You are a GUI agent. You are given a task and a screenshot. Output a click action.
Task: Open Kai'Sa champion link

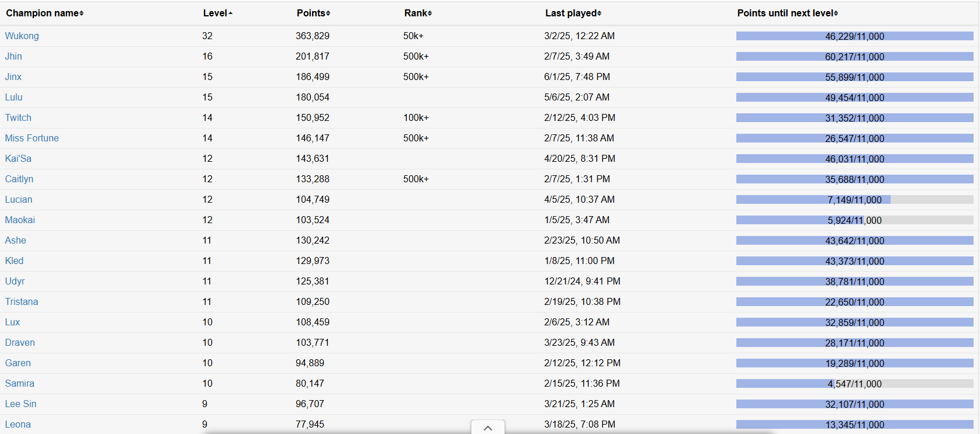pos(18,158)
